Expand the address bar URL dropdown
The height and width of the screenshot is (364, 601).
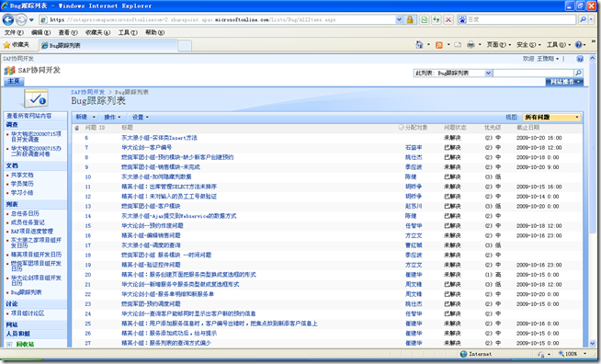click(x=399, y=19)
